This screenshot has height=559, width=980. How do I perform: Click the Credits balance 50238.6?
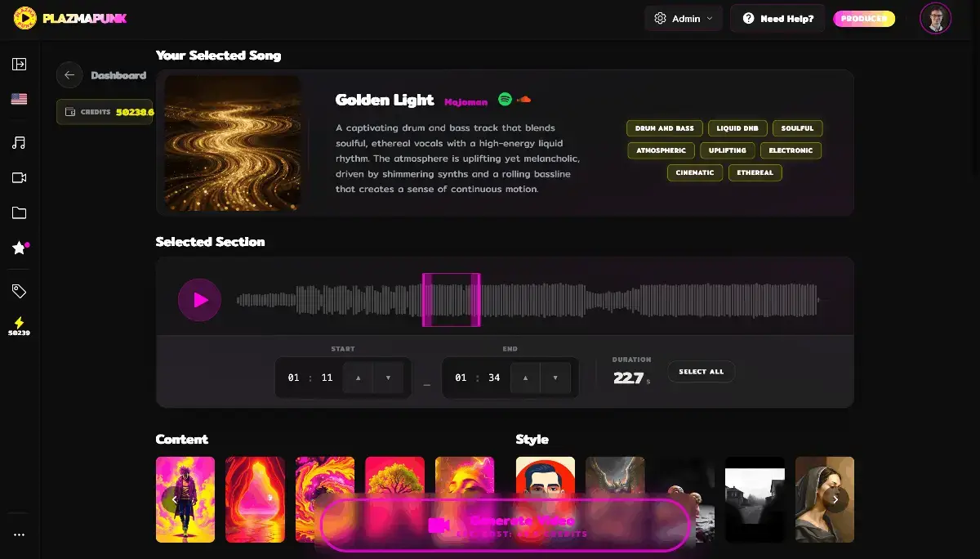[134, 112]
